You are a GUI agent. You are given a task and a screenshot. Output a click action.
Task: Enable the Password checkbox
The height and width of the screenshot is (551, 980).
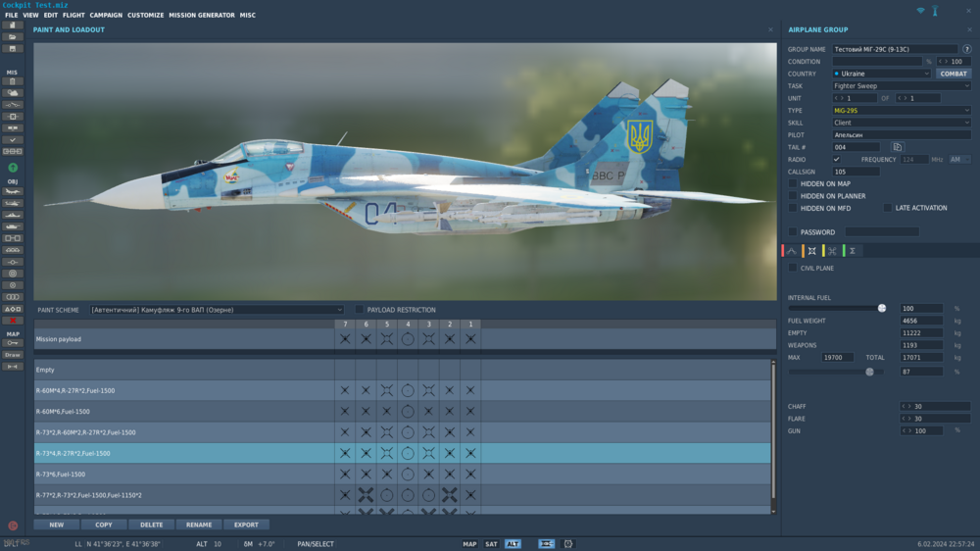point(793,232)
